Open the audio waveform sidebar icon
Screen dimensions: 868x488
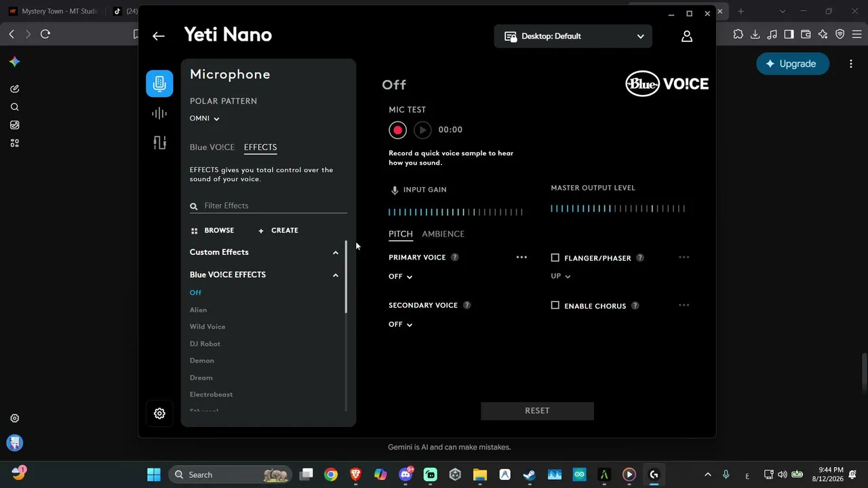(159, 114)
